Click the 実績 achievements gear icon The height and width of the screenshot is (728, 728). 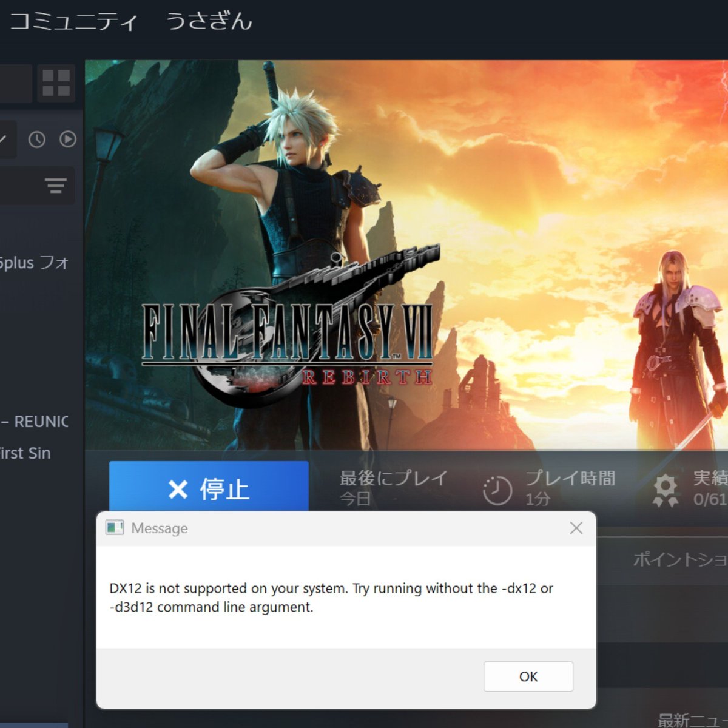(666, 490)
